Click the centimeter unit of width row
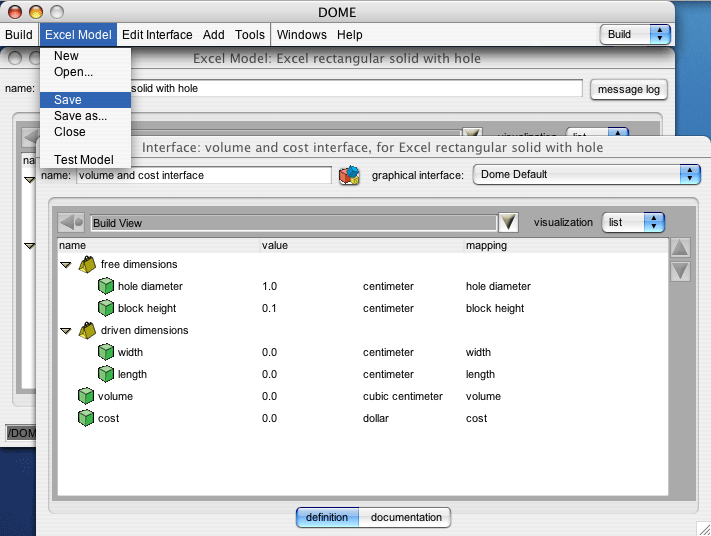Viewport: 711px width, 536px height. (x=388, y=352)
